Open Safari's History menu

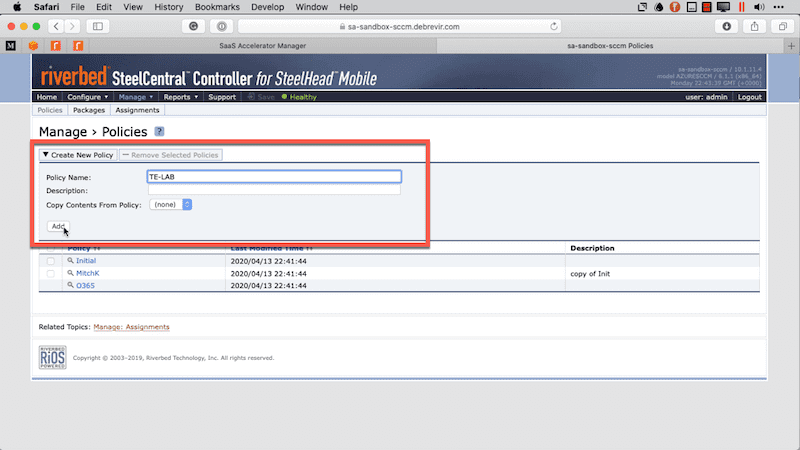click(x=168, y=7)
